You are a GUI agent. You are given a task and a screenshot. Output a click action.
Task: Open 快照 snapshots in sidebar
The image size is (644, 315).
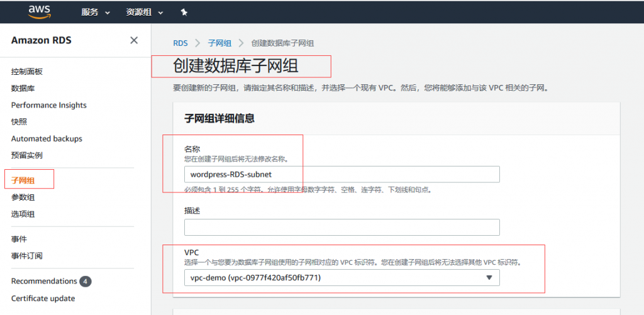[19, 122]
